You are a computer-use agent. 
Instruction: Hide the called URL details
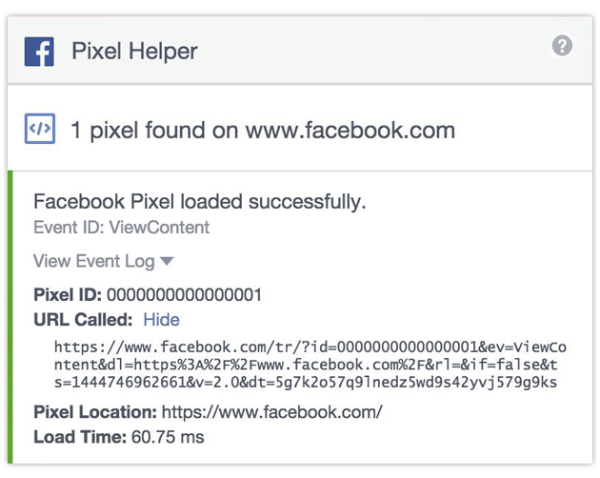tap(161, 319)
